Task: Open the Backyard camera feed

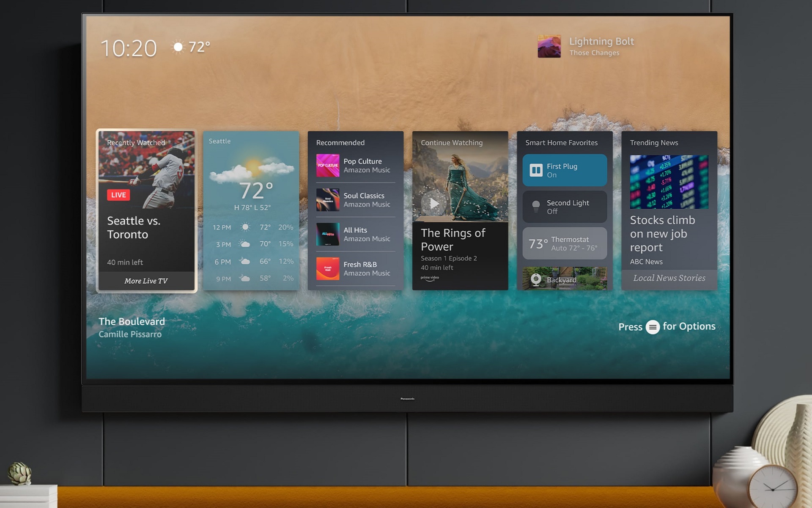Action: pyautogui.click(x=565, y=279)
